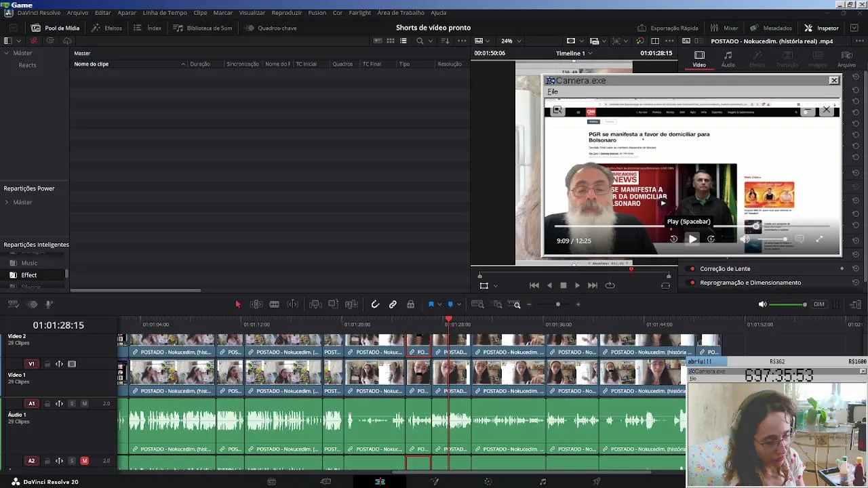Reset the Correção de Lente settings
Image resolution: width=868 pixels, height=488 pixels.
856,268
